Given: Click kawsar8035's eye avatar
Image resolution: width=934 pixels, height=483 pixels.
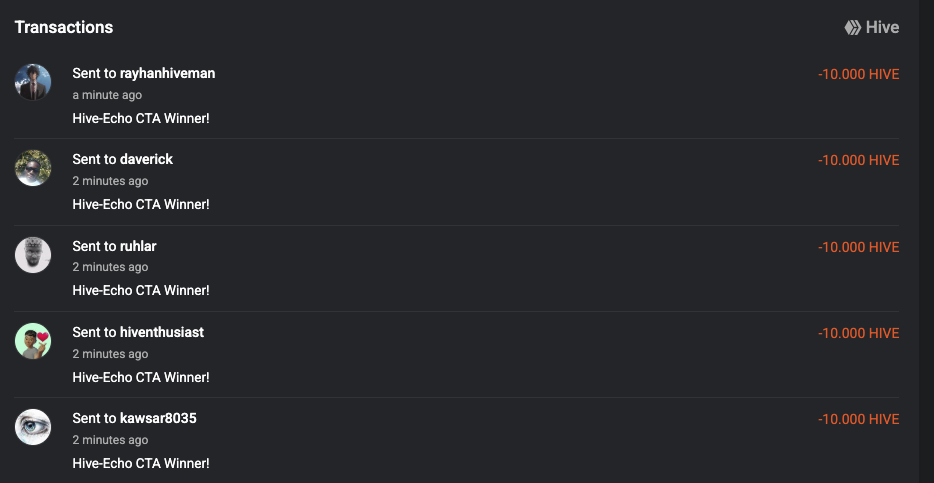Looking at the screenshot, I should (x=33, y=427).
